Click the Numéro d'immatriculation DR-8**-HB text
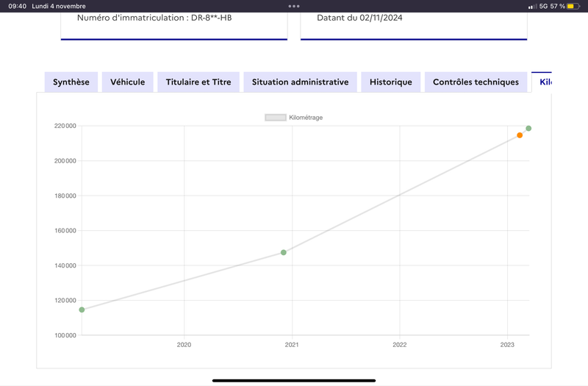 coord(154,18)
